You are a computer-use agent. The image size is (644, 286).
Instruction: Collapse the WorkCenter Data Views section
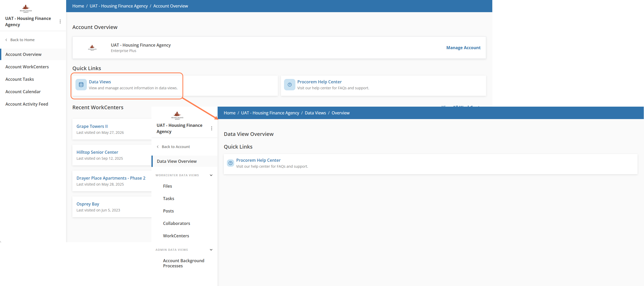pyautogui.click(x=211, y=175)
